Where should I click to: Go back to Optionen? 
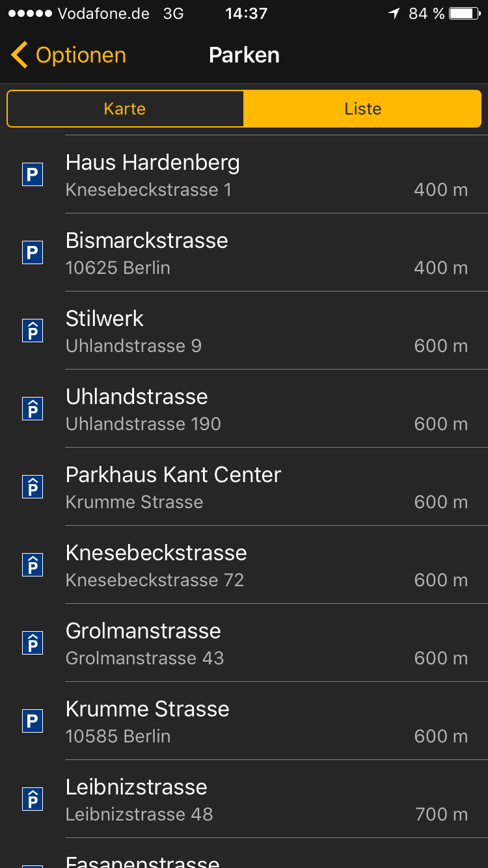81,55
